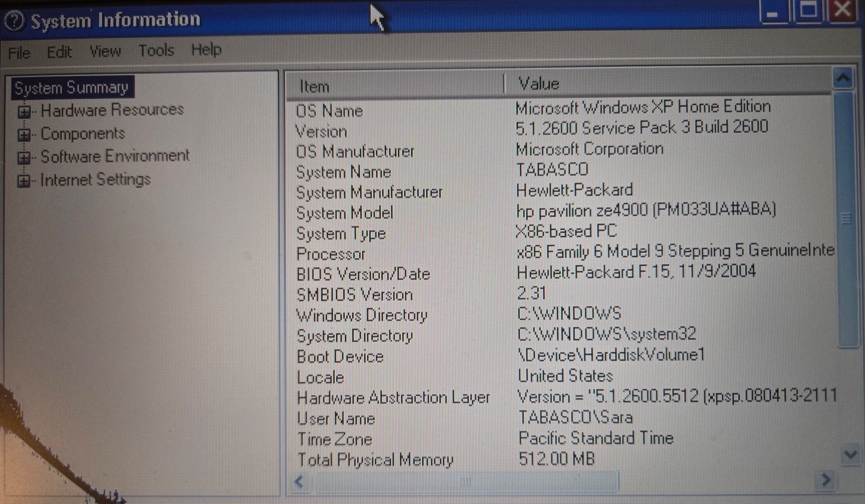The height and width of the screenshot is (504, 865).
Task: Click the value TABASCO\Sara
Action: point(575,417)
